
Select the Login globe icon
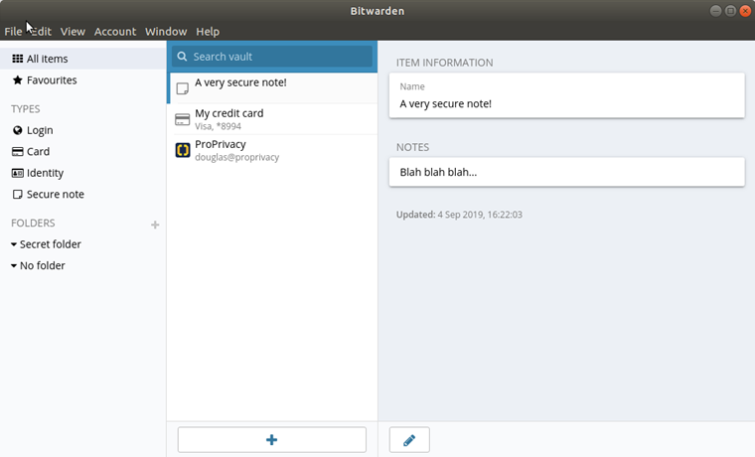tap(17, 130)
